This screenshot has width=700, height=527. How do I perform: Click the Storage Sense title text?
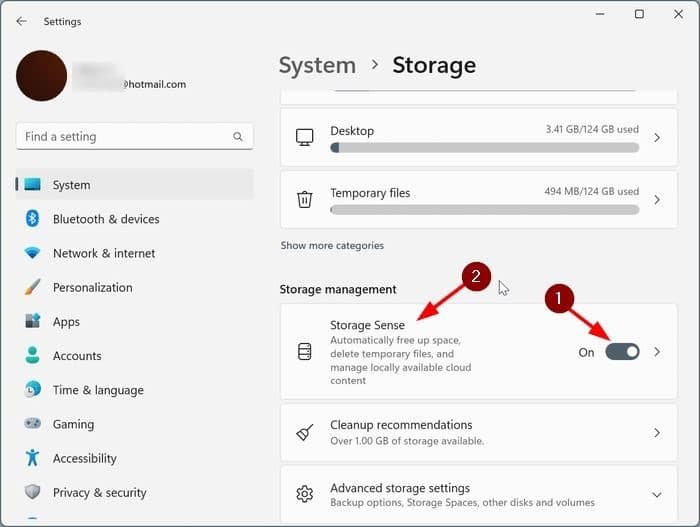click(x=367, y=325)
